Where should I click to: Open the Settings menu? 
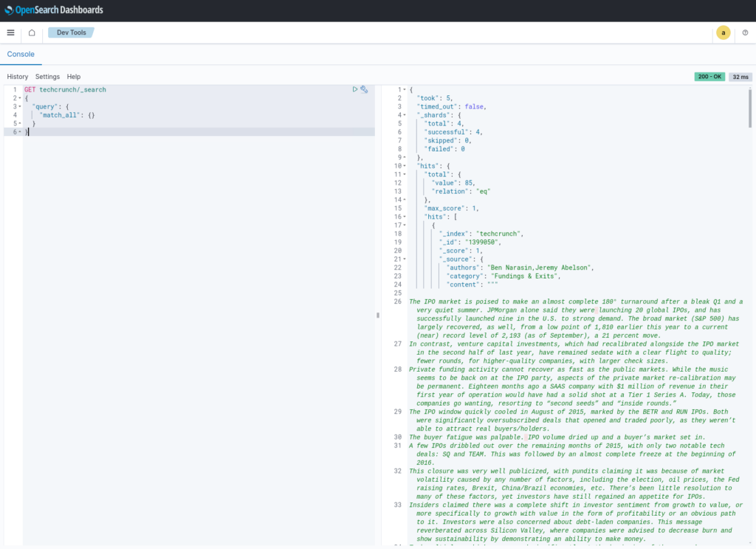(47, 77)
